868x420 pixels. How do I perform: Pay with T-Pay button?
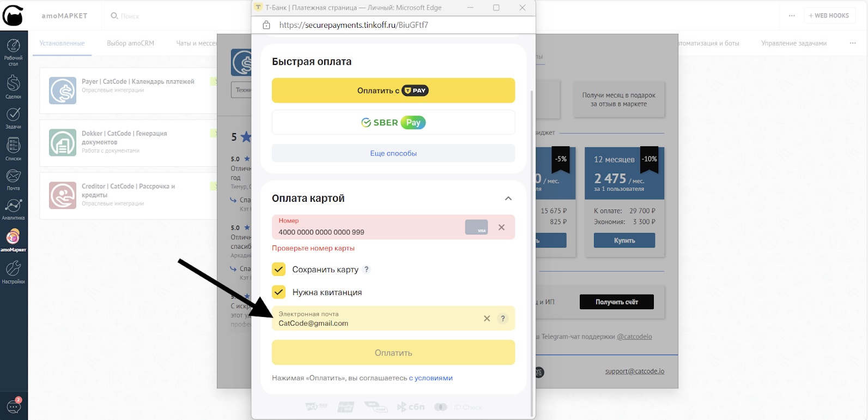[393, 91]
